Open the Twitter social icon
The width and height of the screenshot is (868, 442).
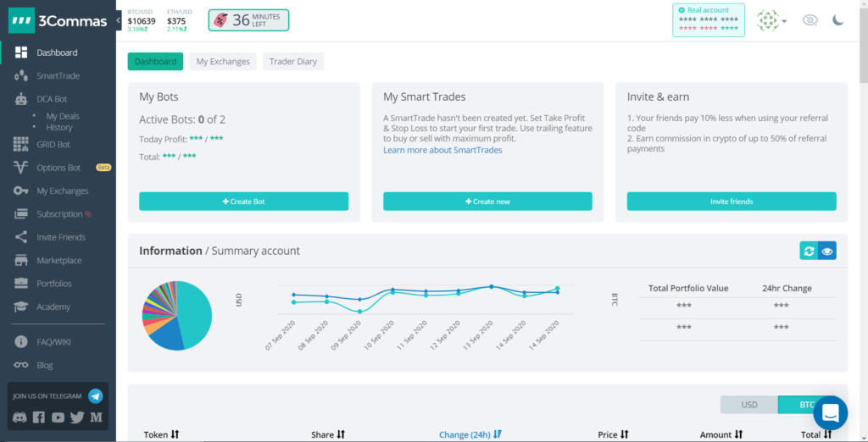tap(77, 417)
